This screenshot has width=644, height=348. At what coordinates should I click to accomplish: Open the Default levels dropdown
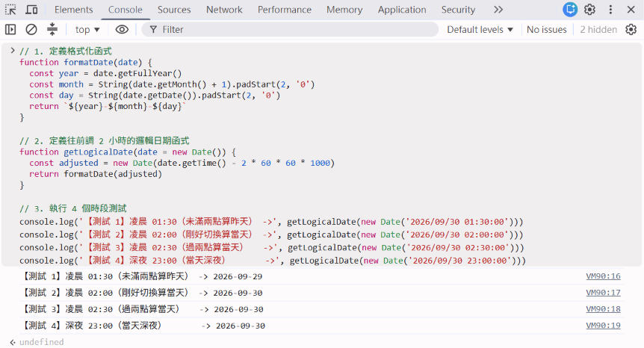point(480,30)
